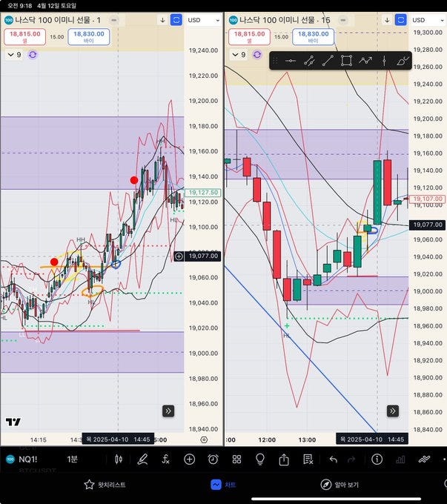Tap the 14:45 date label on left time axis

point(118,440)
